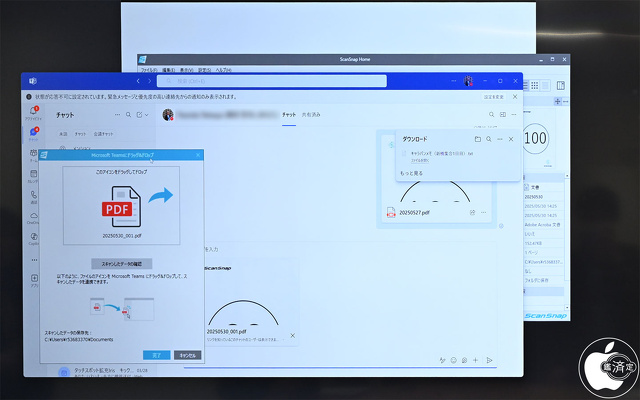Screen dimensions: 640x400
Task: Click もっと見る in downloads popup
Action: 412,173
